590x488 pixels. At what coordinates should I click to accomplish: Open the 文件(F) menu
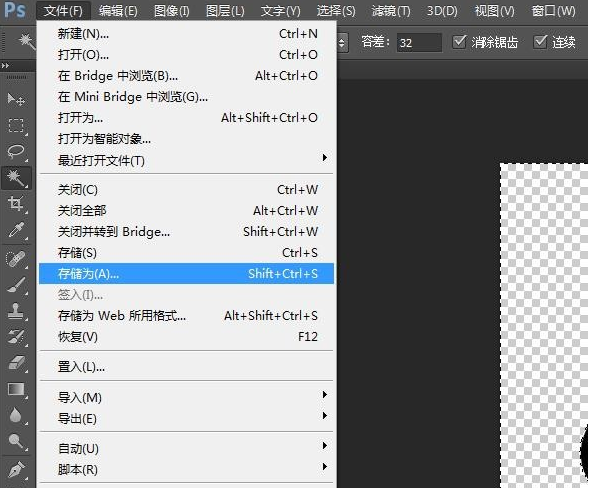coord(63,11)
